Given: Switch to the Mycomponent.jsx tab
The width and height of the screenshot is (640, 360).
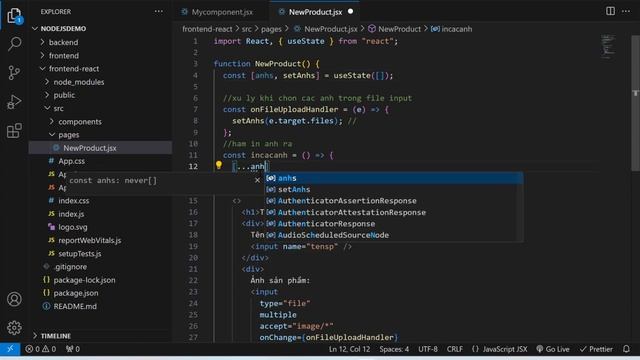Looking at the screenshot, I should [x=222, y=12].
